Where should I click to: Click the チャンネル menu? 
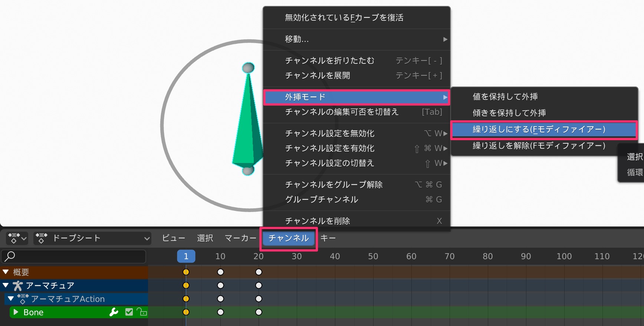289,238
